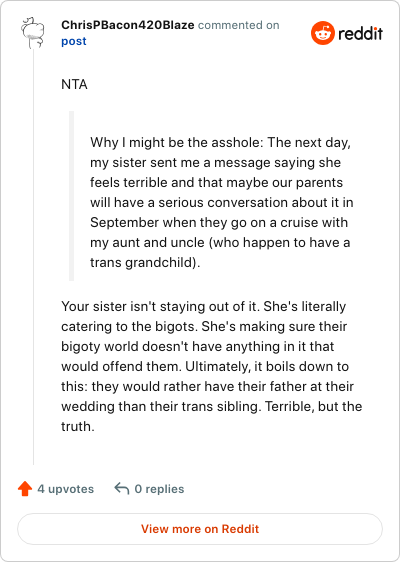
Task: Click the orange upvote arrow icon
Action: click(x=25, y=489)
